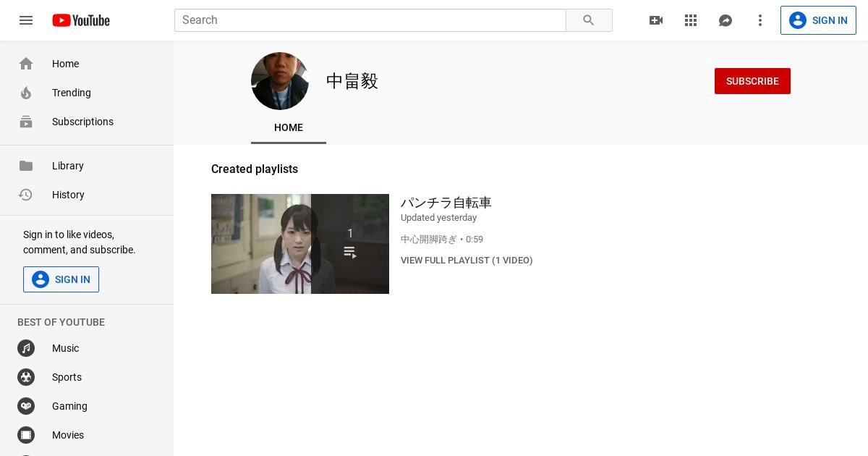
Task: Open Music under Best of YouTube
Action: (x=87, y=348)
